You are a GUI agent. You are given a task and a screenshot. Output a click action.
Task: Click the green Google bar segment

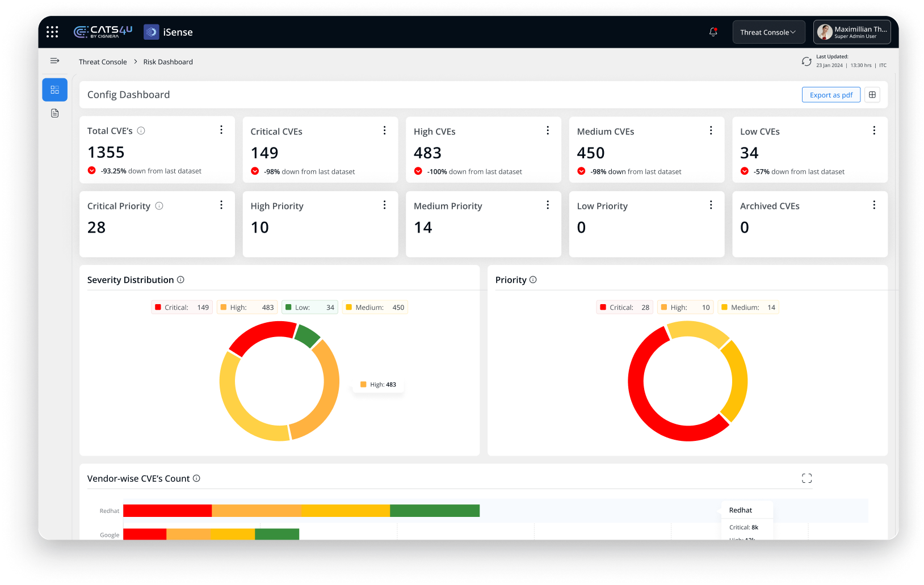[x=277, y=534]
